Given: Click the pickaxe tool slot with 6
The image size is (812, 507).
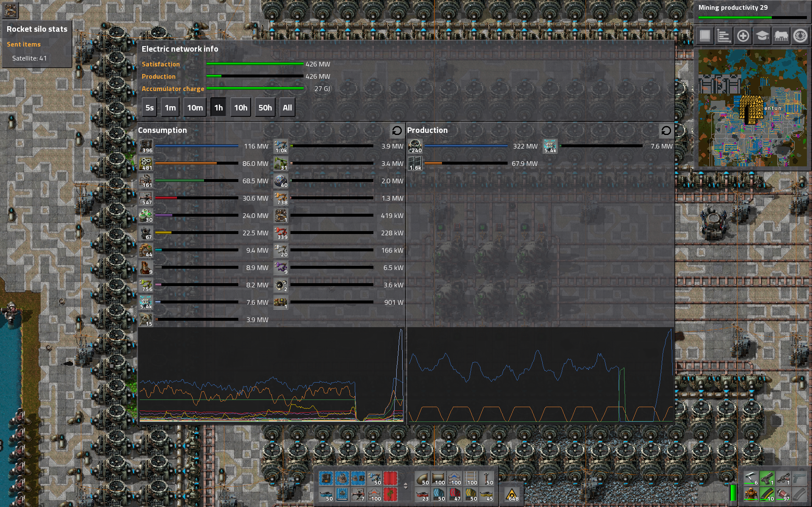Looking at the screenshot, I should [x=751, y=479].
